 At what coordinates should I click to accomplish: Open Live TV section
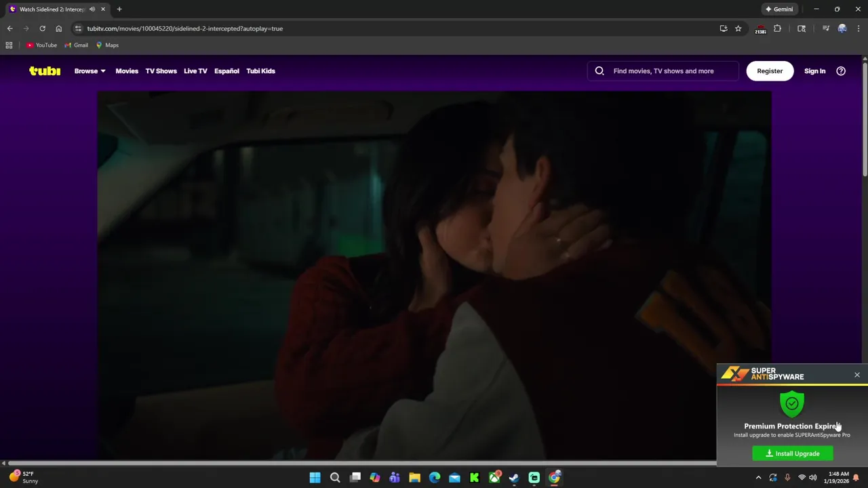click(195, 70)
